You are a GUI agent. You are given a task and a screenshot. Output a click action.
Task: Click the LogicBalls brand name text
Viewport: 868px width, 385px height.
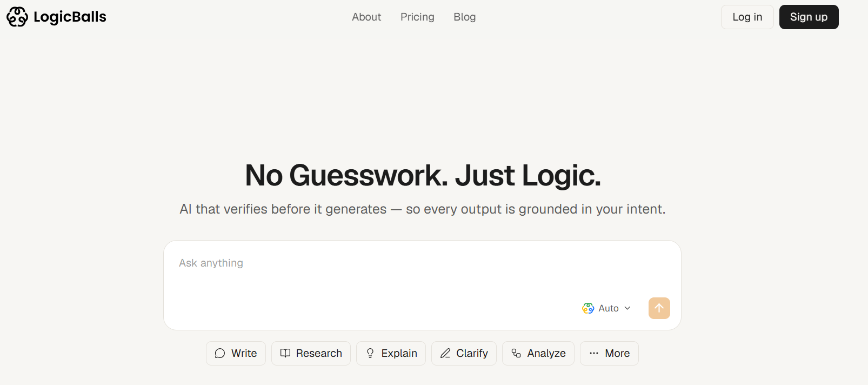[x=70, y=17]
